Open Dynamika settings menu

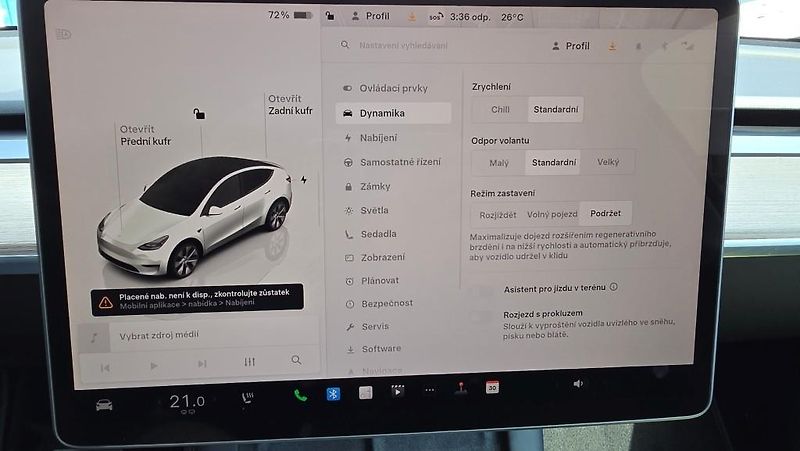(x=393, y=113)
